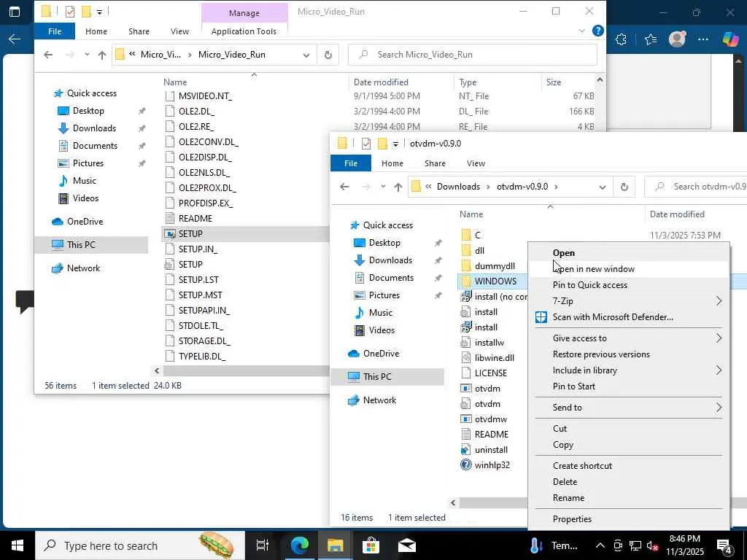Select the selected SETUP application file

tap(190, 234)
